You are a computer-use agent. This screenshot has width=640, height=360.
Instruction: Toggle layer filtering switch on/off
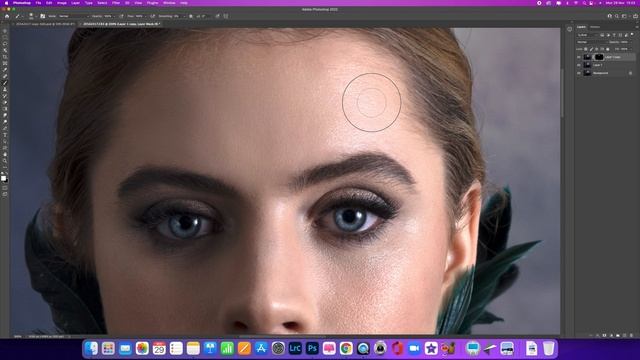pyautogui.click(x=632, y=34)
